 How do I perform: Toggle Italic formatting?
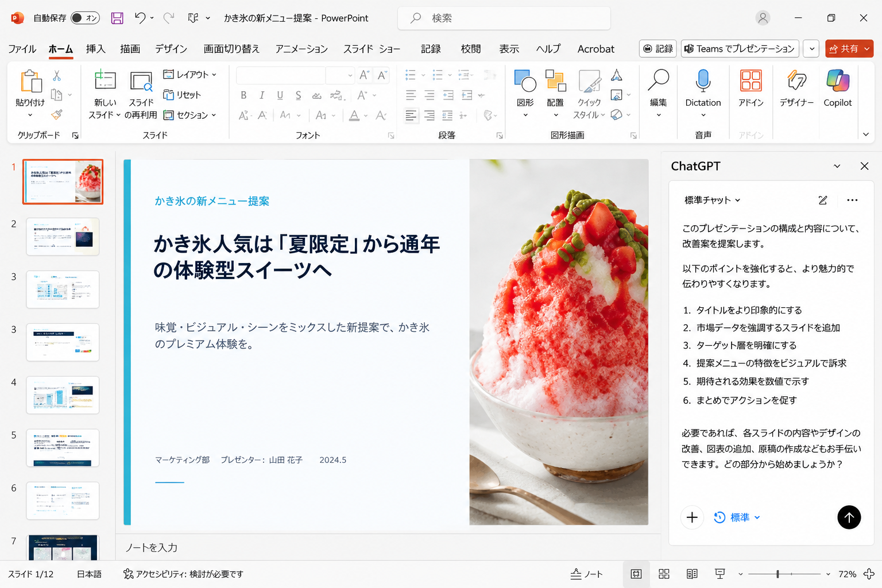pyautogui.click(x=262, y=95)
